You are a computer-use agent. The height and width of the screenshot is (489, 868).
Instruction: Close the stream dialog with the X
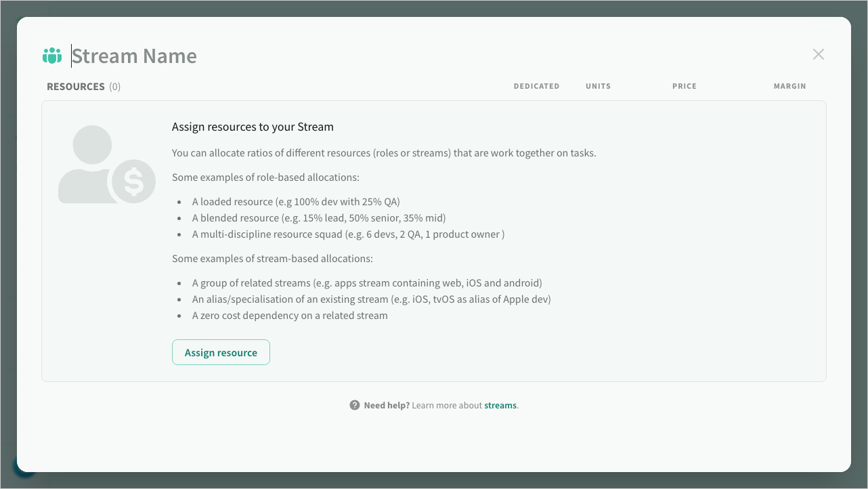819,54
